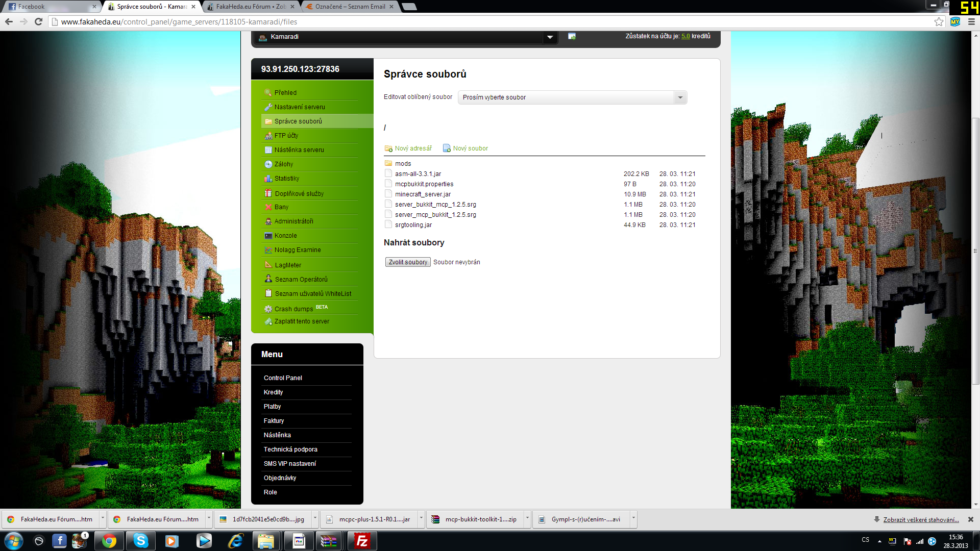Viewport: 980px width, 551px height.
Task: Switch to the Seznam Email tab
Action: pyautogui.click(x=350, y=7)
